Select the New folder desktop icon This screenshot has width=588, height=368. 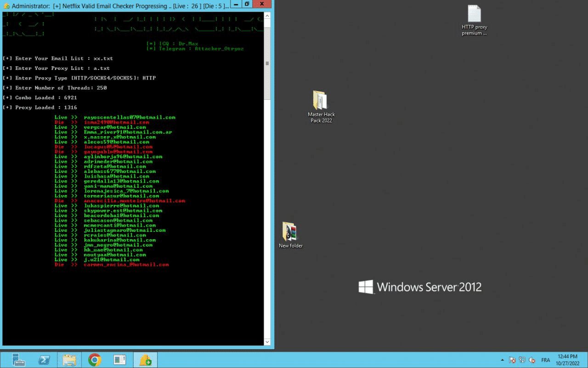[290, 235]
